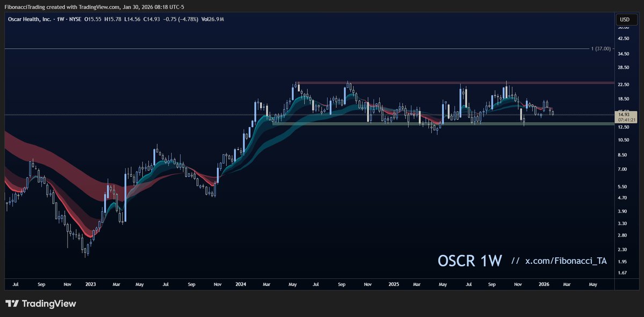Click the 34.50 price axis label
The height and width of the screenshot is (317, 644).
(x=624, y=54)
